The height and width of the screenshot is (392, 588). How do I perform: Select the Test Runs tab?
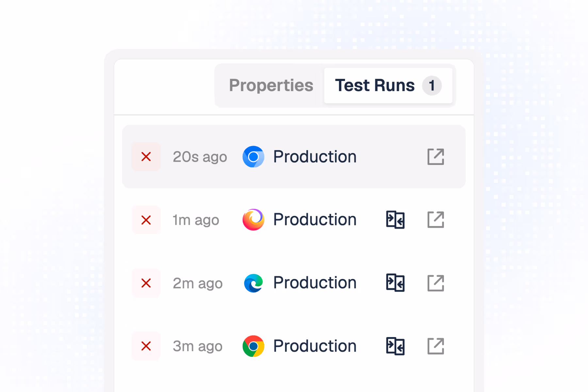tap(388, 86)
